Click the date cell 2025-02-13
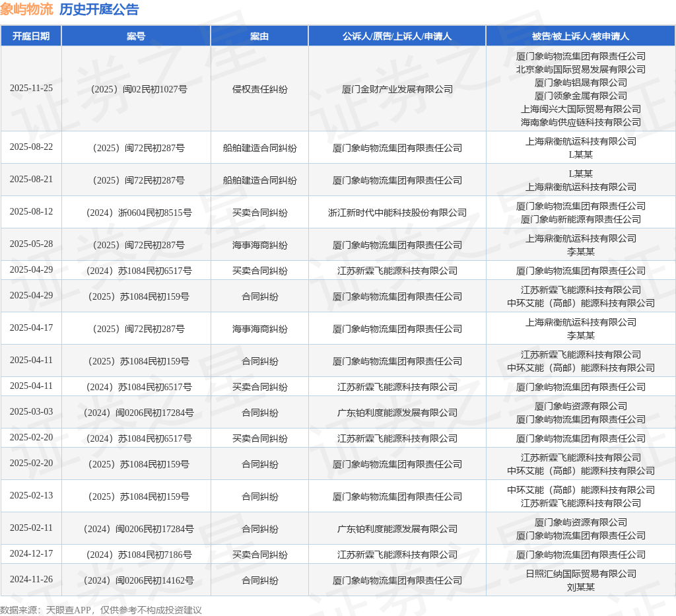The width and height of the screenshot is (676, 616). pyautogui.click(x=31, y=495)
